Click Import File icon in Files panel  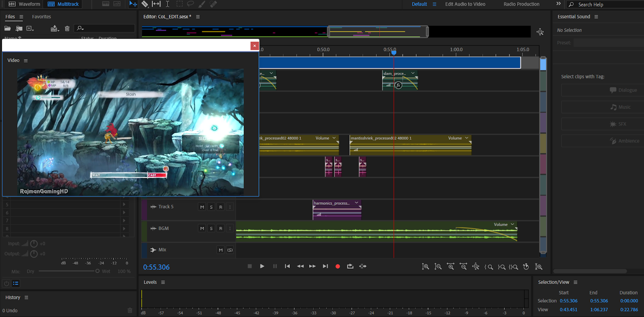tap(19, 28)
